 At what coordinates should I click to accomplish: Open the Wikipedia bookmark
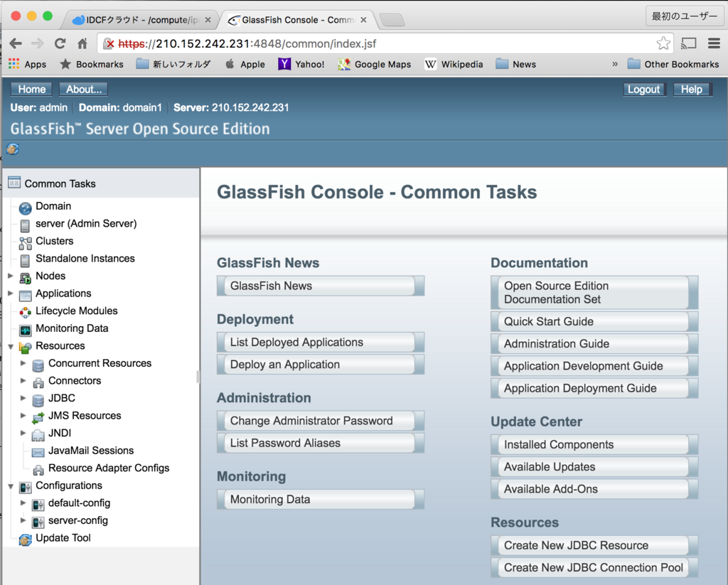point(454,64)
